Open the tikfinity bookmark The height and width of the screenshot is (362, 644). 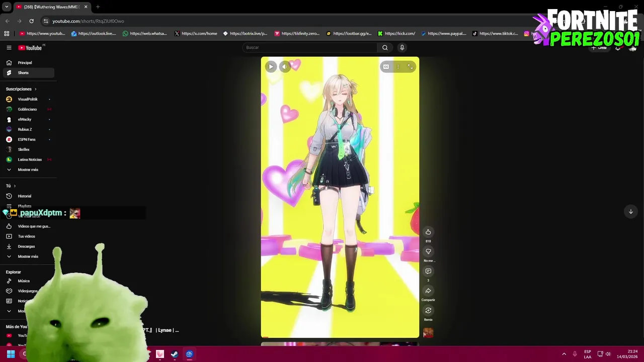[x=297, y=34]
